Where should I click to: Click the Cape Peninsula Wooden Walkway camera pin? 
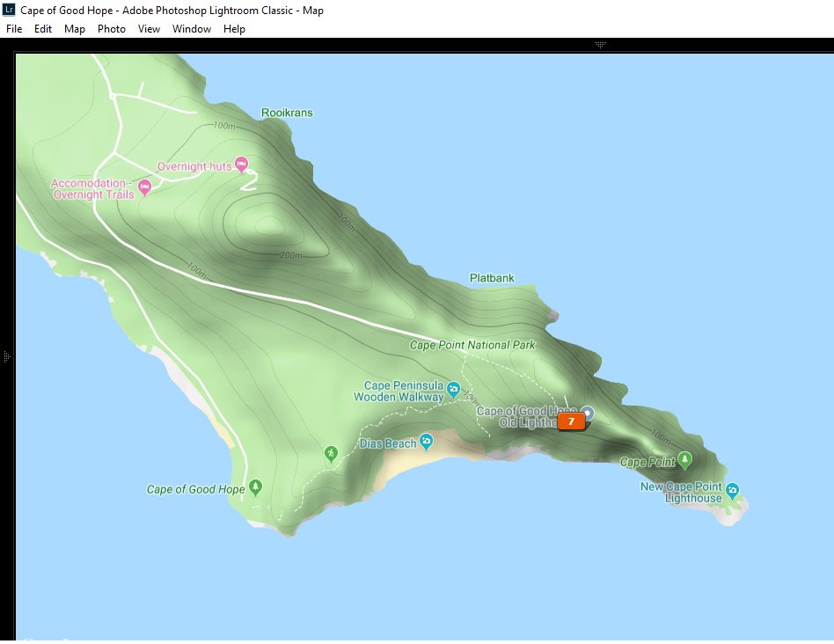coord(453,390)
